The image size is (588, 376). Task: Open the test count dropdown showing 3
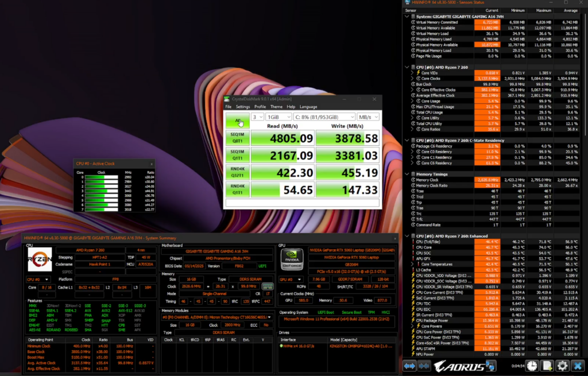click(257, 117)
